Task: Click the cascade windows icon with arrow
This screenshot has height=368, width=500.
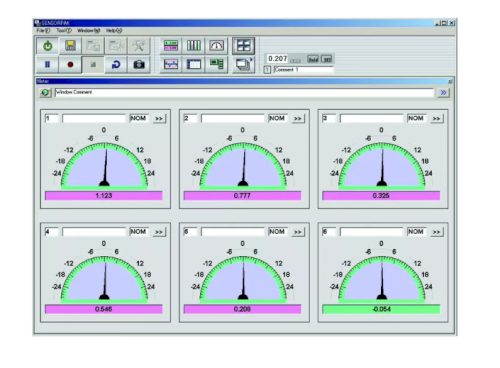Action: 243,64
